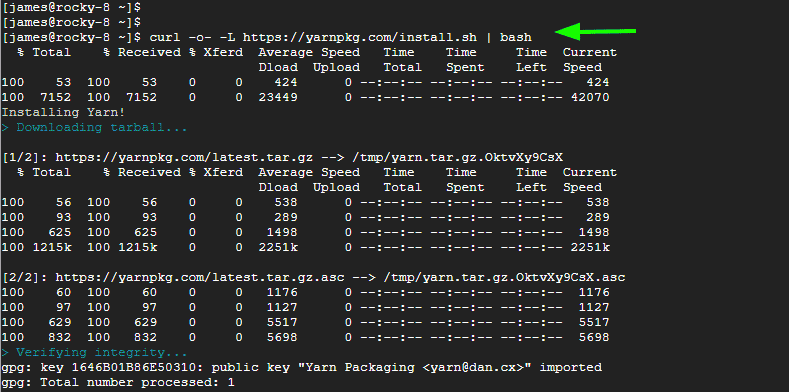Click the 1215k total size value
The image size is (789, 392).
[x=52, y=248]
